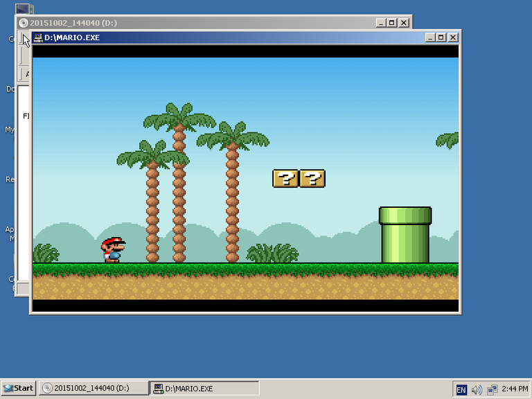
Task: Click the 20151002_144040 (D:) title bar text
Action: (x=73, y=23)
